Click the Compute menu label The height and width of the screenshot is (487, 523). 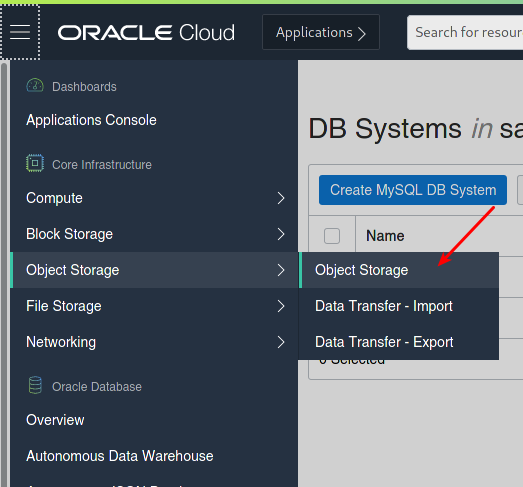[54, 198]
